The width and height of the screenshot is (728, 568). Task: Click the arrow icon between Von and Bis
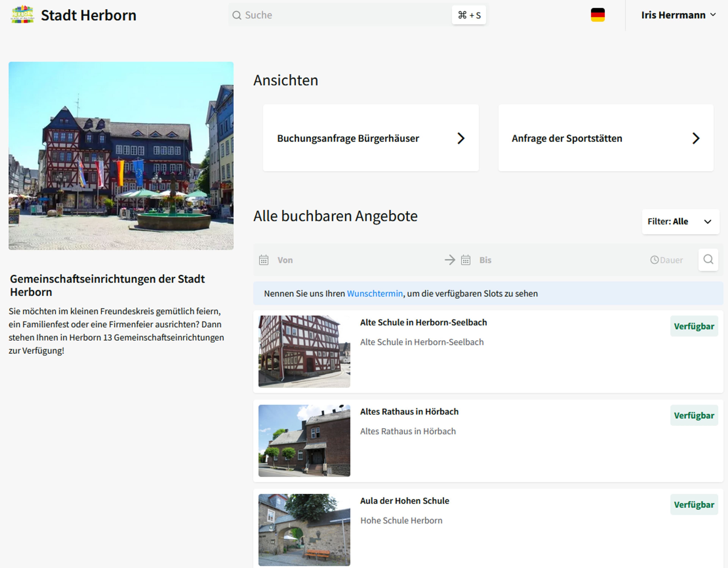pos(450,260)
